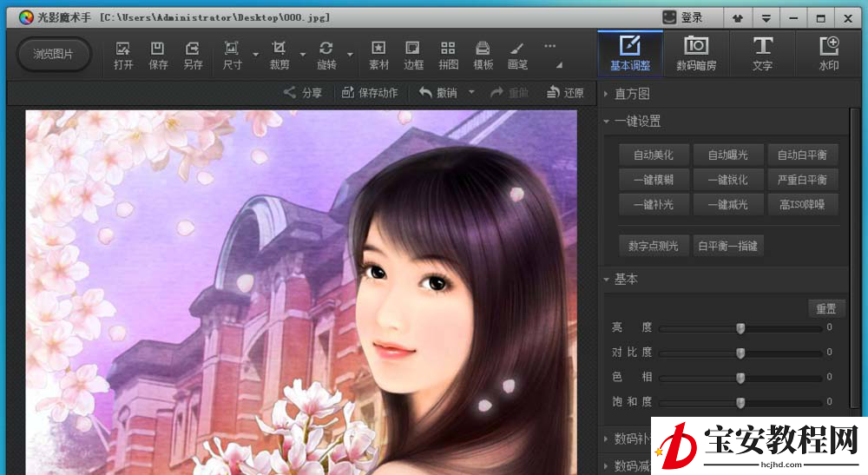Image resolution: width=868 pixels, height=475 pixels.
Task: Expand the 直方图 (Histogram) section
Action: point(606,94)
